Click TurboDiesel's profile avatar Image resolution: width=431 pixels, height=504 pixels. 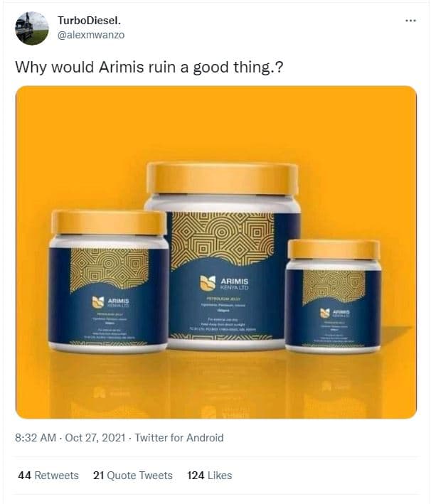coord(32,28)
